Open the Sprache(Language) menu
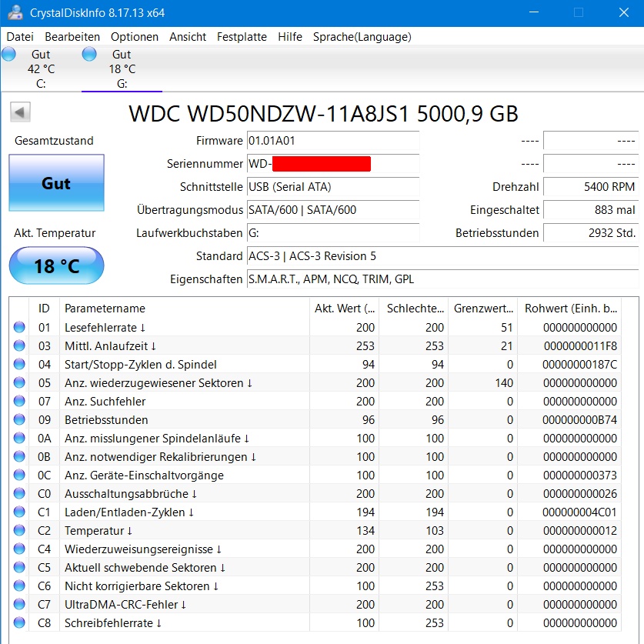This screenshot has width=644, height=644. coord(362,37)
